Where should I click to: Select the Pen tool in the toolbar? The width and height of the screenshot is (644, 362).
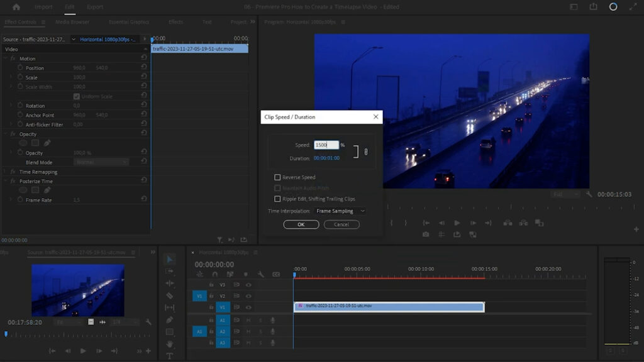170,320
